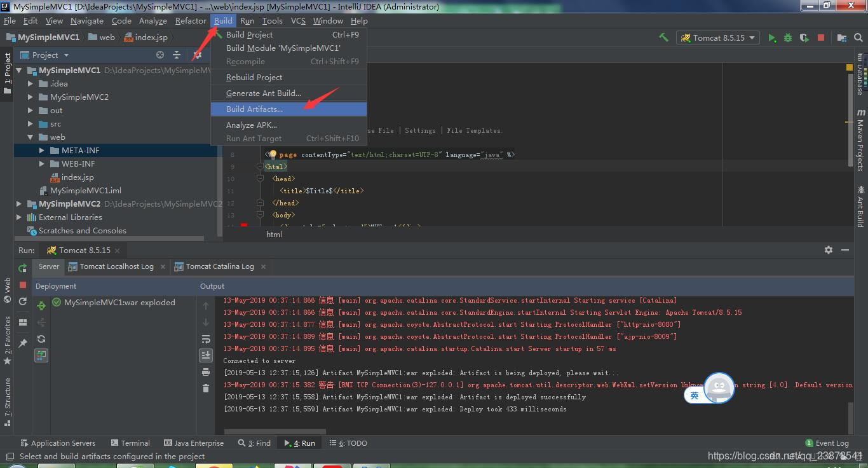Choose Rebuild Project menu entry
868x468 pixels.
pyautogui.click(x=288, y=77)
